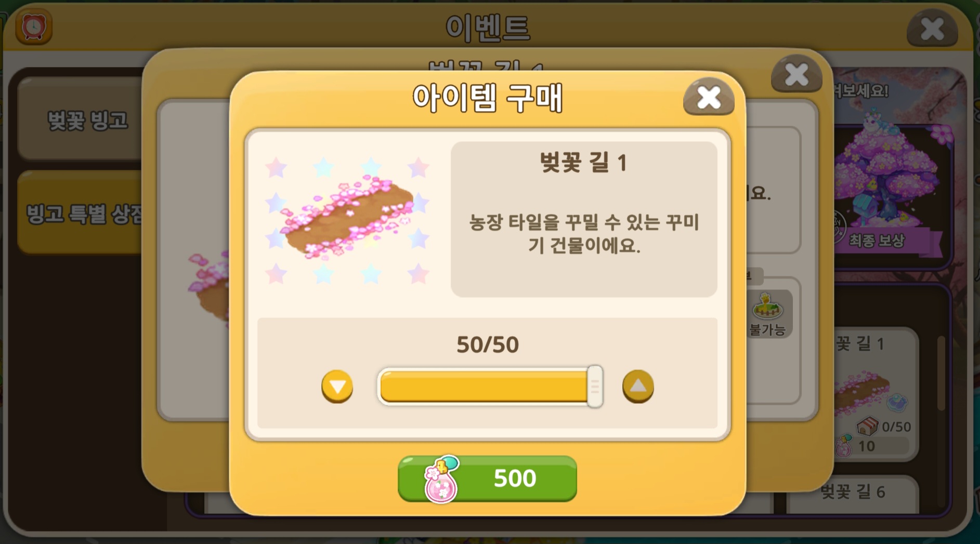Click the shop list scrollbar
Screen dimensions: 980x544
tap(941, 373)
